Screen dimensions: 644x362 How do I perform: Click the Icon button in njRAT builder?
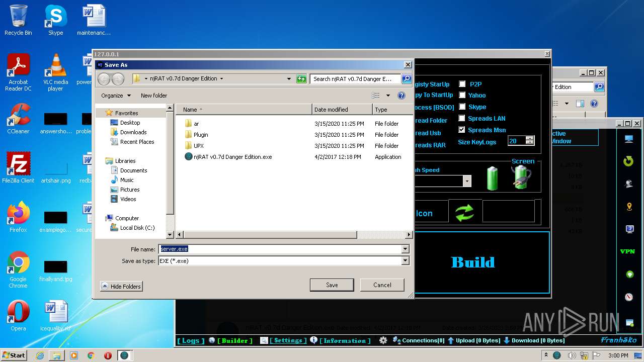click(x=424, y=213)
